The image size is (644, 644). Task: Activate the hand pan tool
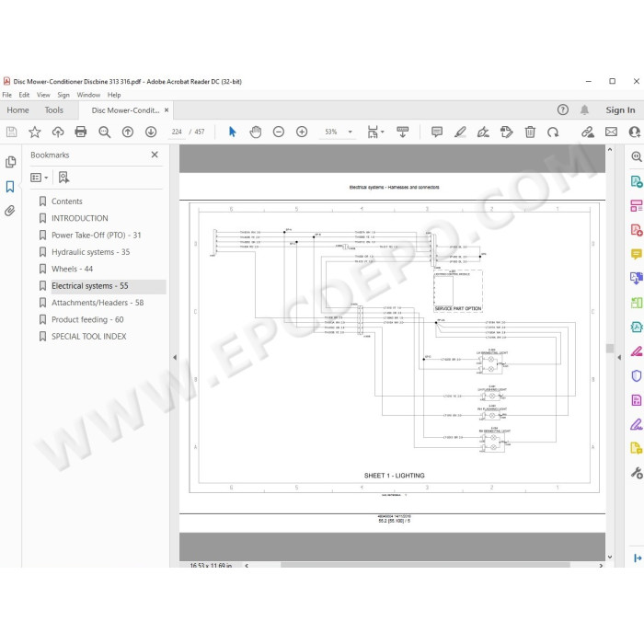[256, 132]
